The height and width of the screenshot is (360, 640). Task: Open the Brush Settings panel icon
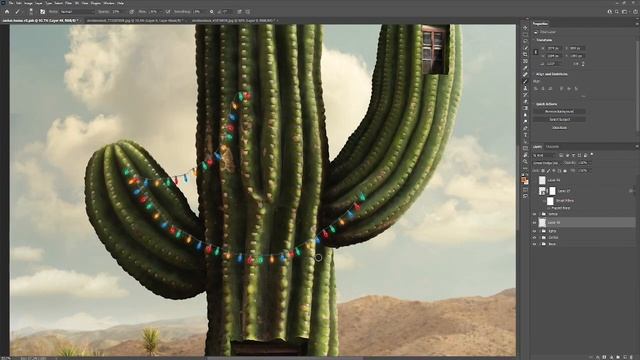[42, 12]
